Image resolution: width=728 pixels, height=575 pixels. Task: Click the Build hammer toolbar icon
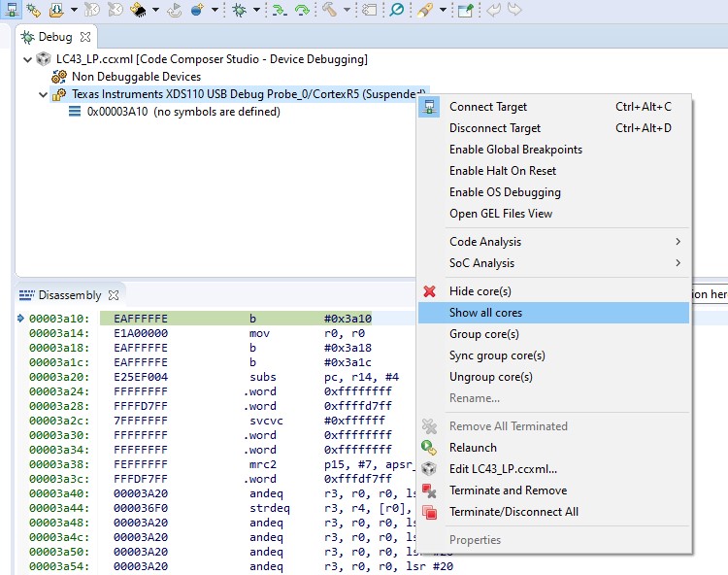(329, 10)
